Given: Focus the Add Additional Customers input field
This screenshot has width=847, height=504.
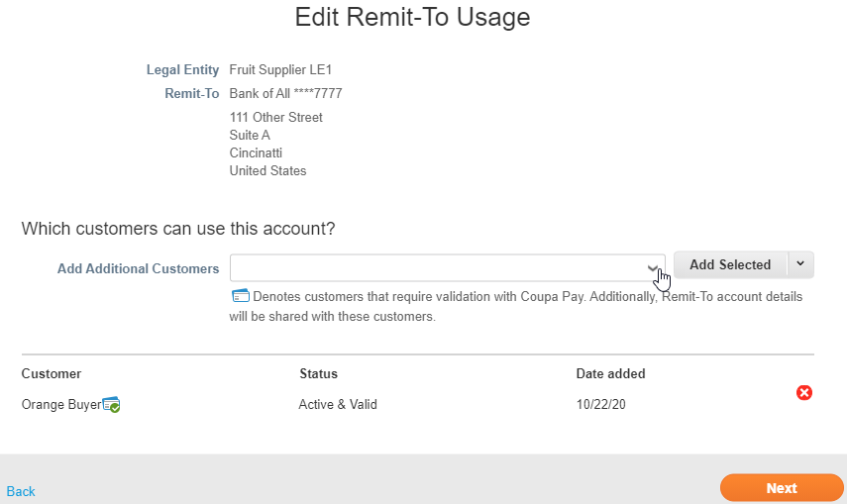Looking at the screenshot, I should pos(436,267).
